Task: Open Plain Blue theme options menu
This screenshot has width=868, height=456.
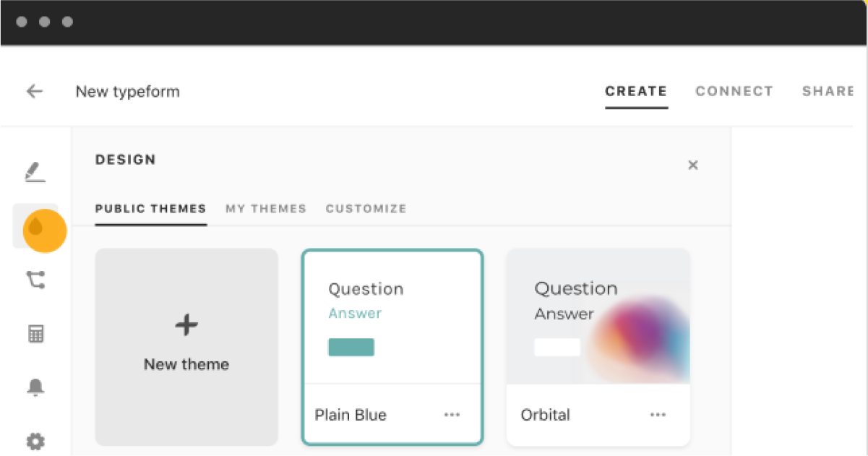Action: [452, 415]
